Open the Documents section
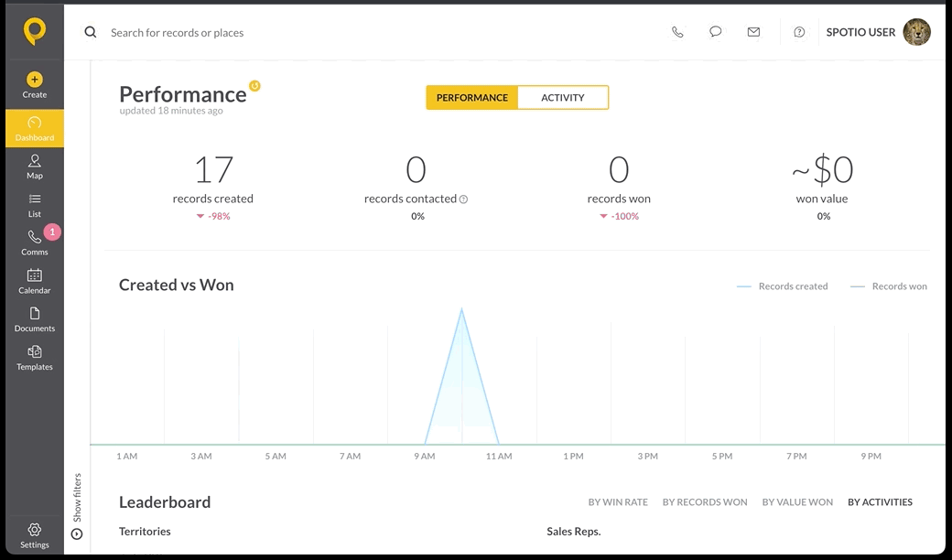 (x=35, y=319)
